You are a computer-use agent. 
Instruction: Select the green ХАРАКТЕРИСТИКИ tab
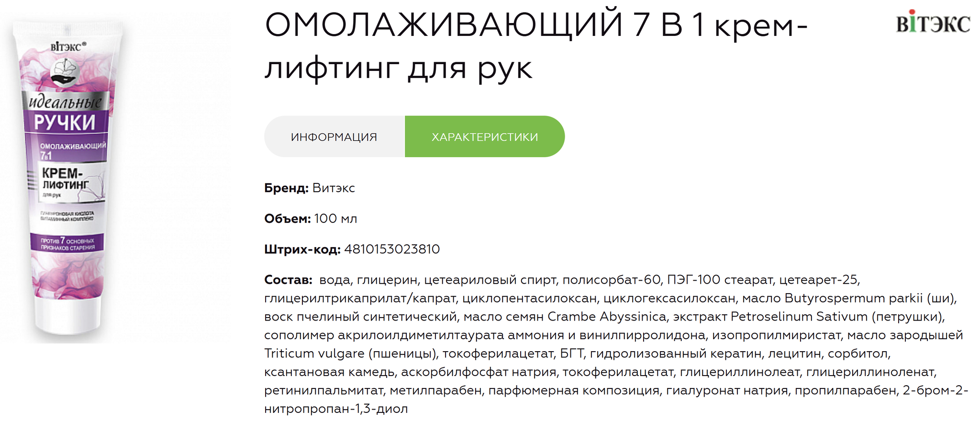[484, 137]
